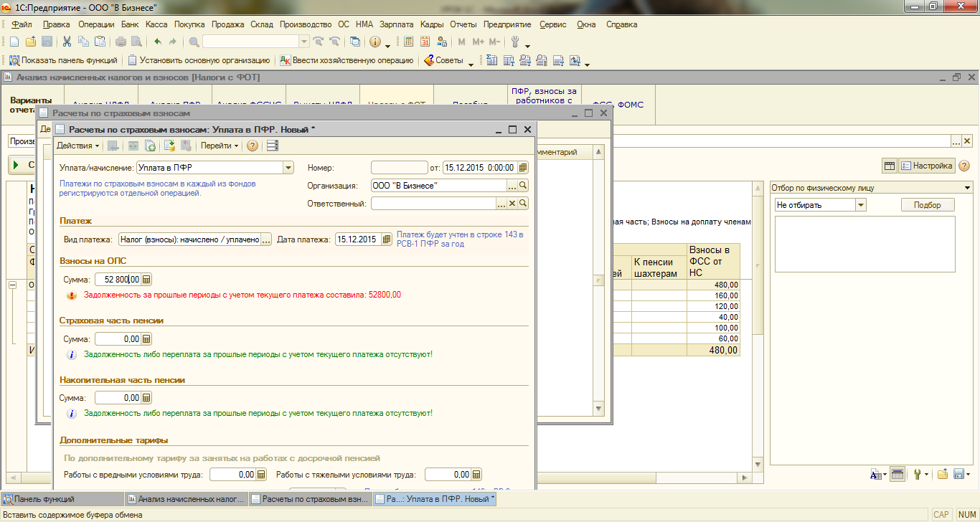
Task: Open the Отчеты menu
Action: click(463, 24)
